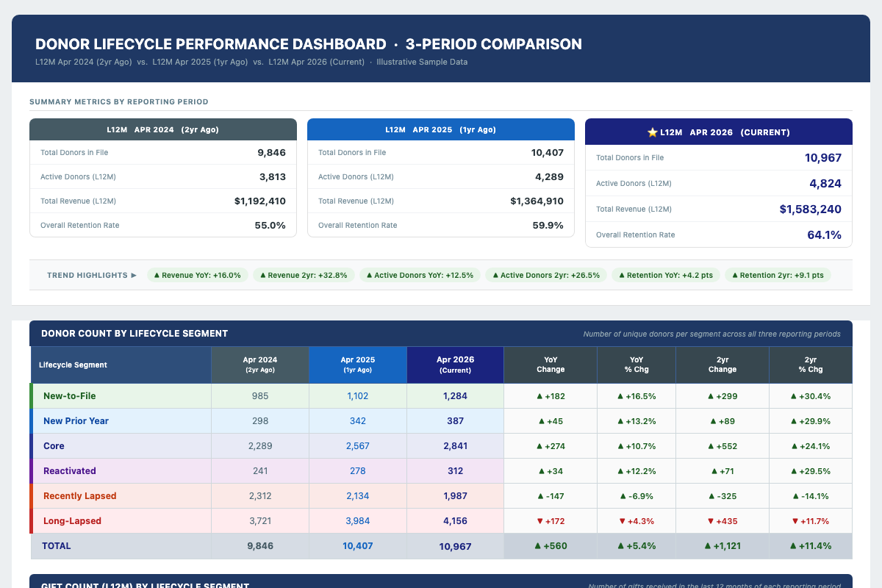Select the Long-Lapsed segment label

pyautogui.click(x=72, y=521)
